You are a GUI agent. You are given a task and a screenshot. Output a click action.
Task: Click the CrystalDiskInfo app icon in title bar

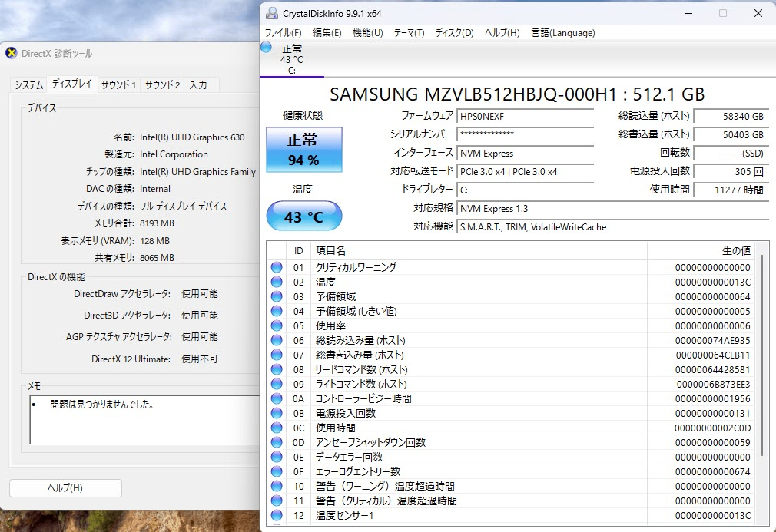pyautogui.click(x=272, y=13)
